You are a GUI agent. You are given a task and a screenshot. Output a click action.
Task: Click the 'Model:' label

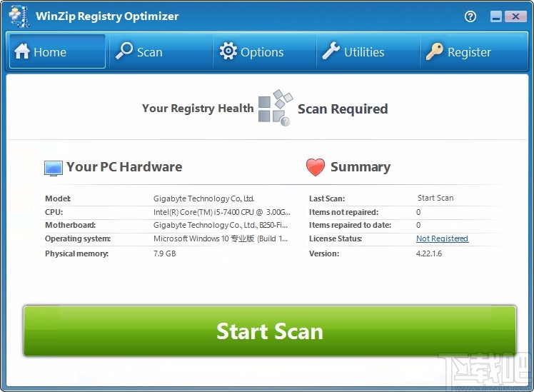[58, 198]
